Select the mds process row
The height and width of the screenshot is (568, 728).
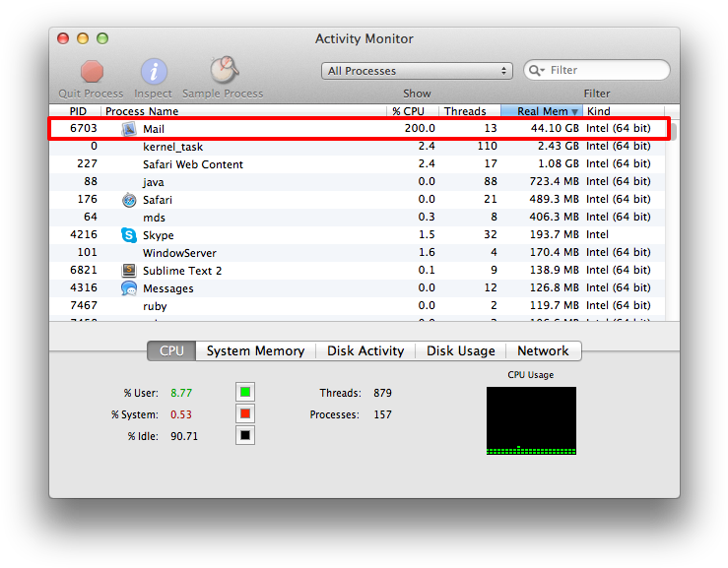point(357,218)
